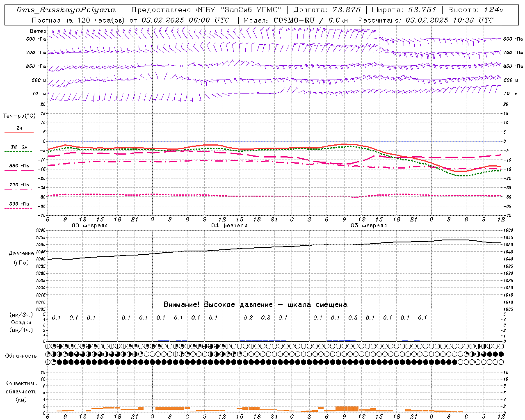The height and width of the screenshot is (420, 525).
Task: Click the Модель COSMO-RU / 6.6км label
Action: pyautogui.click(x=295, y=20)
